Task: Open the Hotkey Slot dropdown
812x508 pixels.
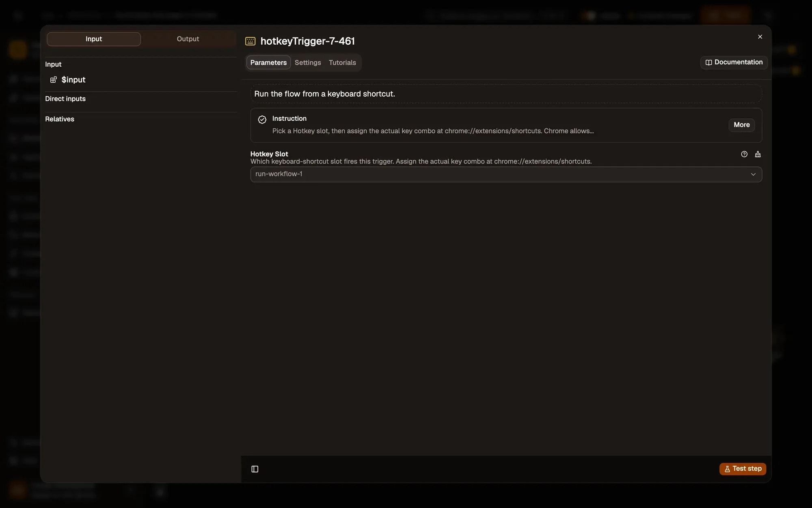Action: tap(506, 174)
